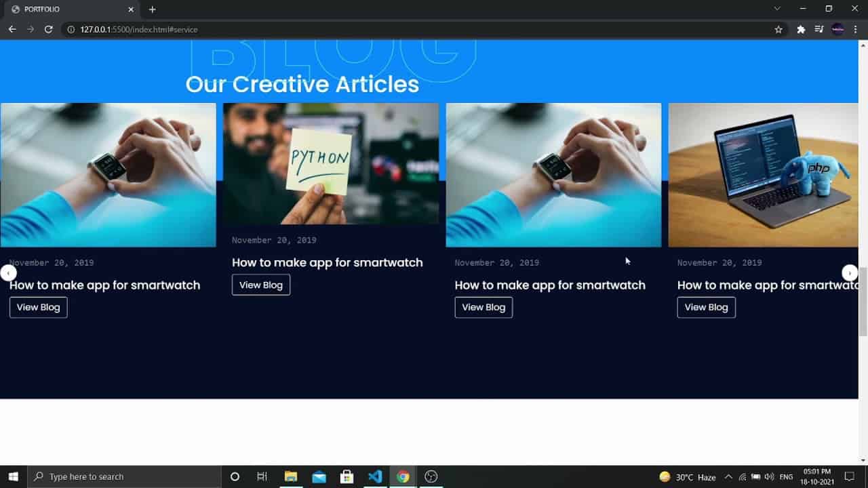Click the address bar URL field
Viewport: 868px width, 488px height.
pyautogui.click(x=420, y=30)
